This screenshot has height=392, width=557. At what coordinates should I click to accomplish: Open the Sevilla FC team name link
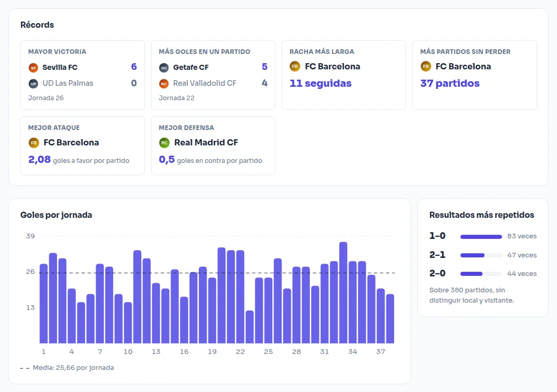tap(60, 67)
